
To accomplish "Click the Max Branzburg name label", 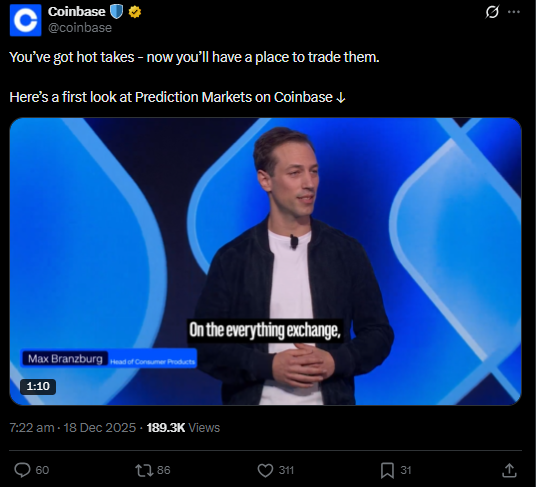I will tap(65, 359).
